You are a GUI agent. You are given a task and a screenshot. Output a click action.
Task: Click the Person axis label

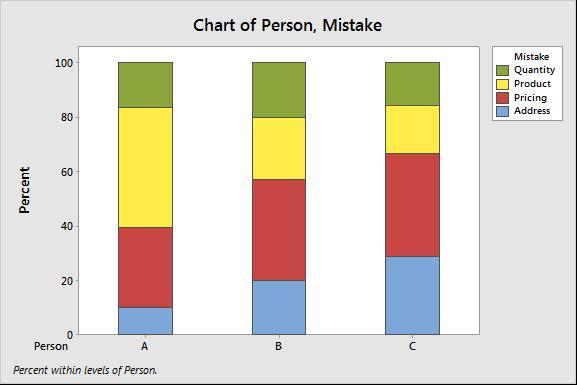click(51, 346)
